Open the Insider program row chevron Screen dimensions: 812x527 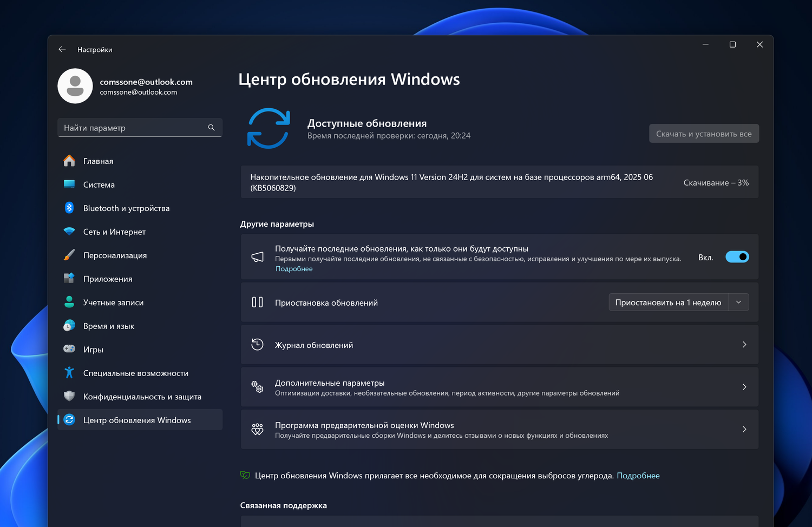click(x=744, y=429)
